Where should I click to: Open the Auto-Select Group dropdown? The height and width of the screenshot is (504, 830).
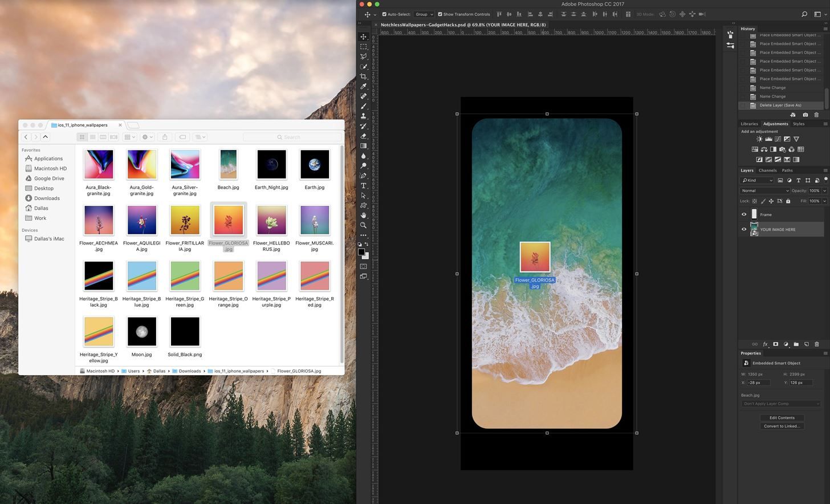pyautogui.click(x=424, y=14)
